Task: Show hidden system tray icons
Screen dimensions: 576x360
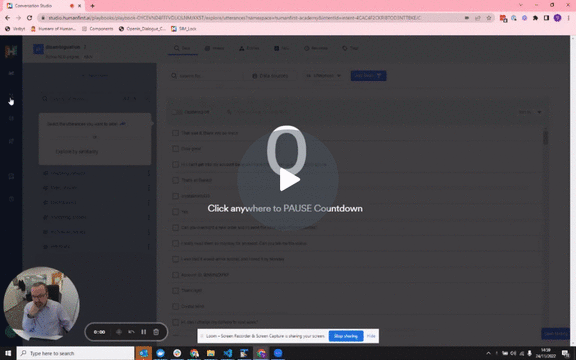Action: pos(488,353)
